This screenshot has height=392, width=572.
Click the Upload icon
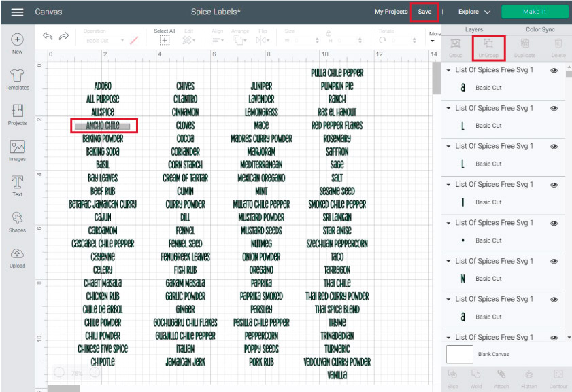click(x=17, y=255)
